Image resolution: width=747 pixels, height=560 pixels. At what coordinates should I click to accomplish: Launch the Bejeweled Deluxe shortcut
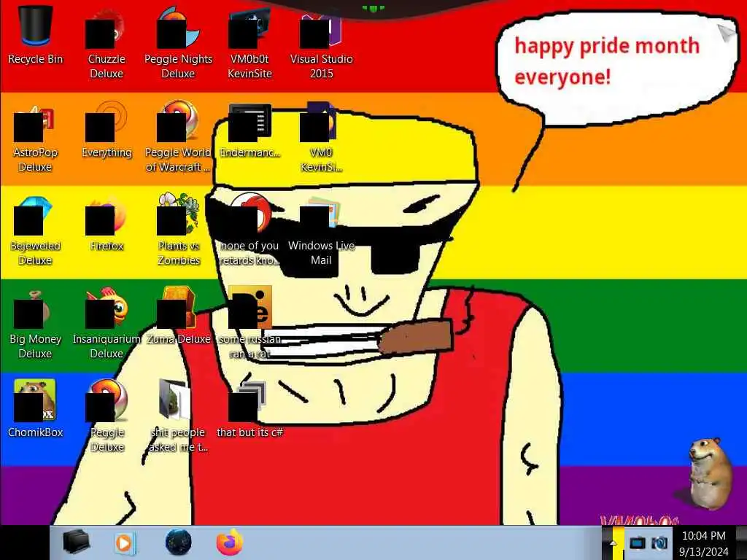[35, 230]
